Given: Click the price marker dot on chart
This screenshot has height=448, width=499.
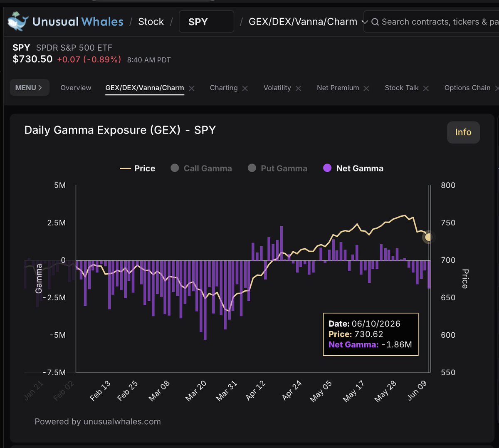Looking at the screenshot, I should point(428,237).
